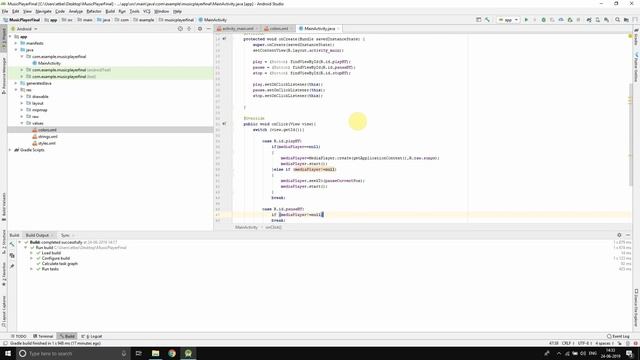Open the Build menu
This screenshot has height=360, width=640.
110,11
